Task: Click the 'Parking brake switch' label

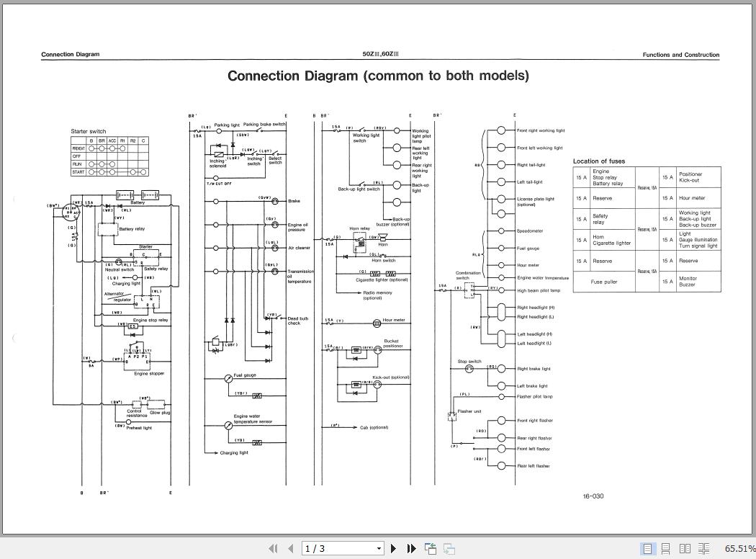Action: [264, 125]
